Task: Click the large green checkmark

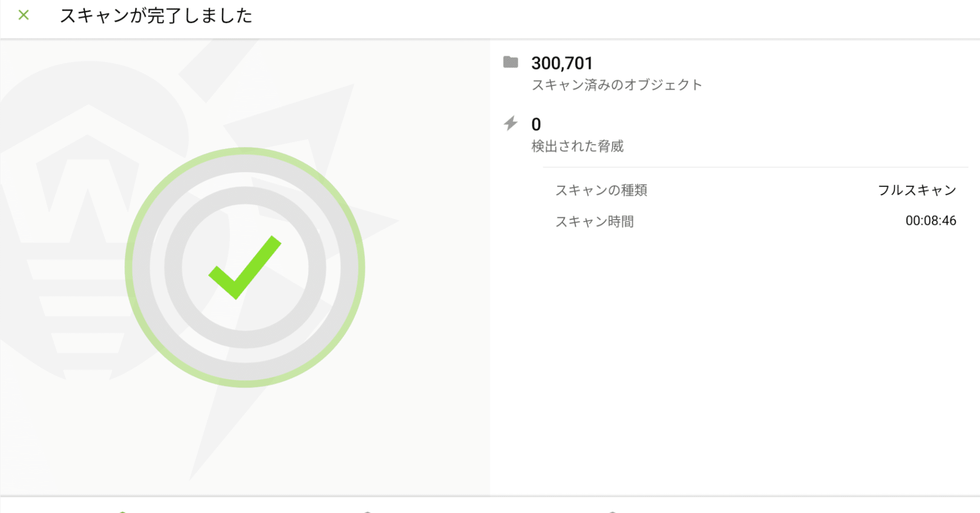Action: tap(245, 267)
